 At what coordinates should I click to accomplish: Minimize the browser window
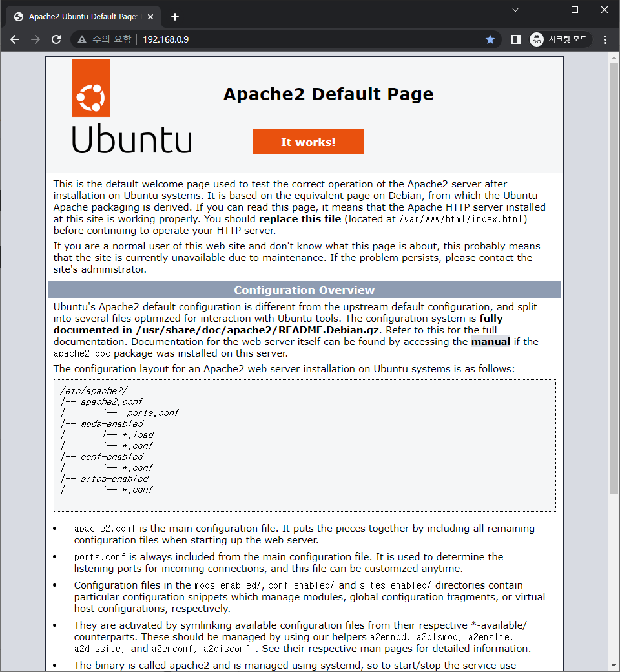545,10
